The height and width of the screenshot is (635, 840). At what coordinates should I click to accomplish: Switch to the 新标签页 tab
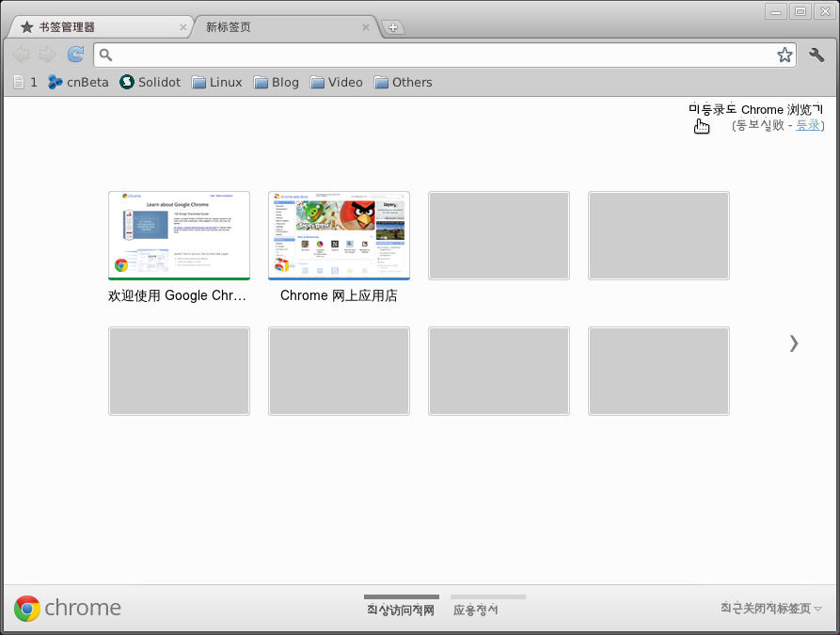tap(284, 26)
